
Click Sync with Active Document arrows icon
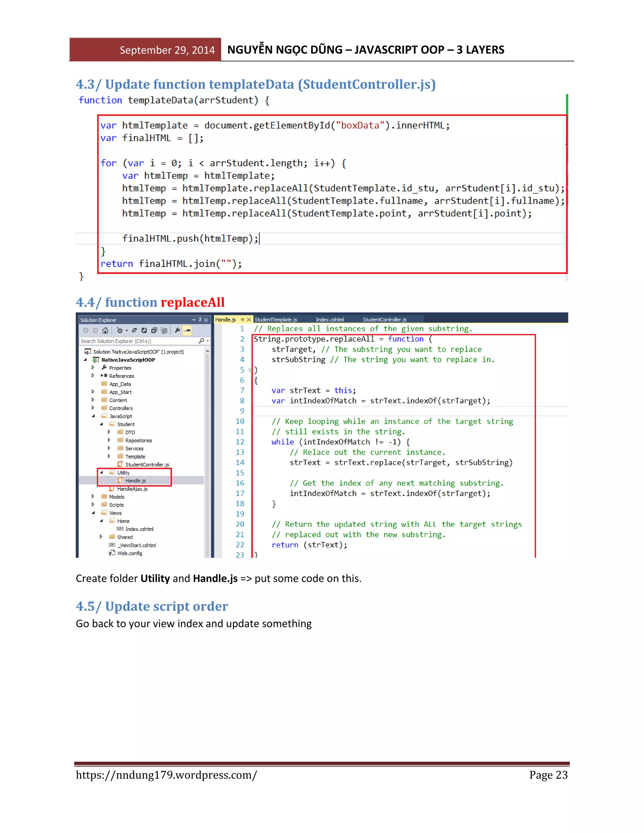click(134, 331)
